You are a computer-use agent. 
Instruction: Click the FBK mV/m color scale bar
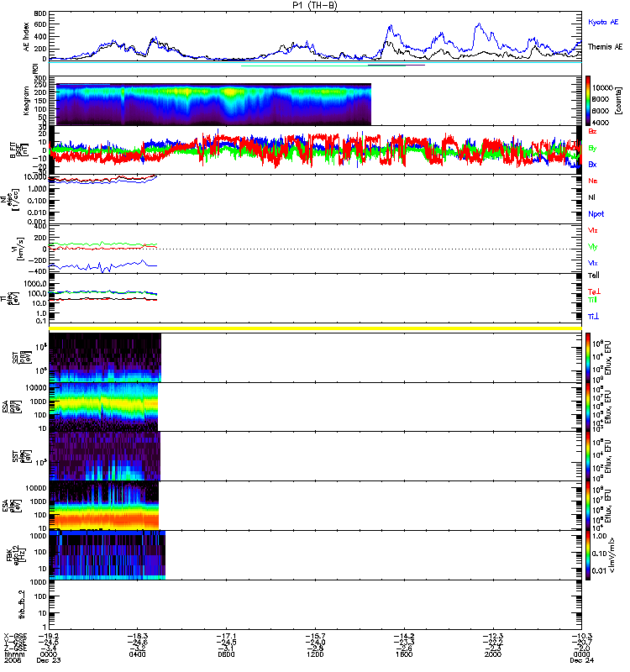point(588,555)
